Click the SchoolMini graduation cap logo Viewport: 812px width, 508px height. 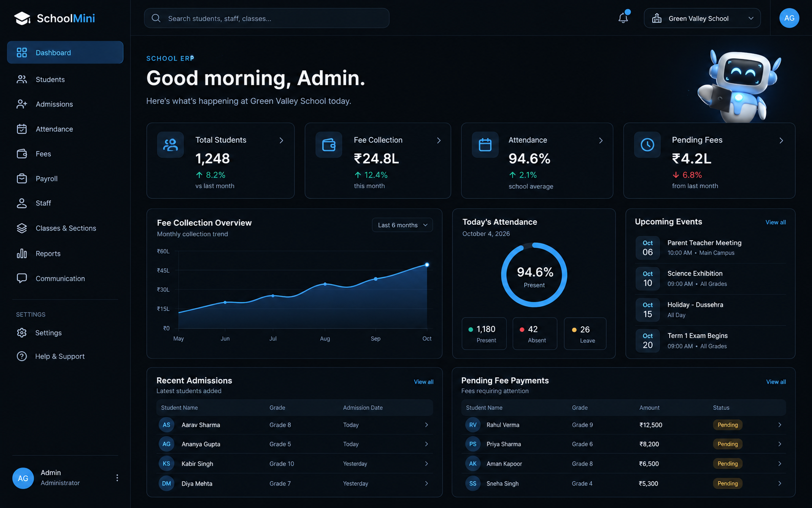click(x=22, y=18)
